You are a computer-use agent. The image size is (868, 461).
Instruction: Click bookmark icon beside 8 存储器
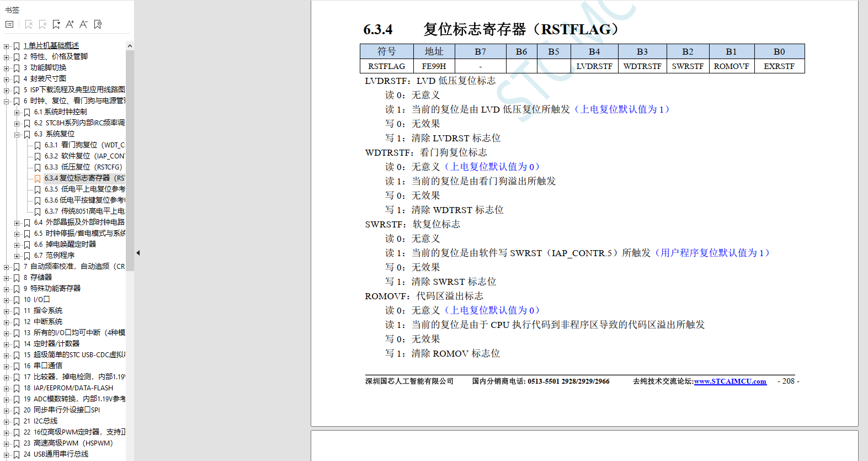click(x=17, y=278)
